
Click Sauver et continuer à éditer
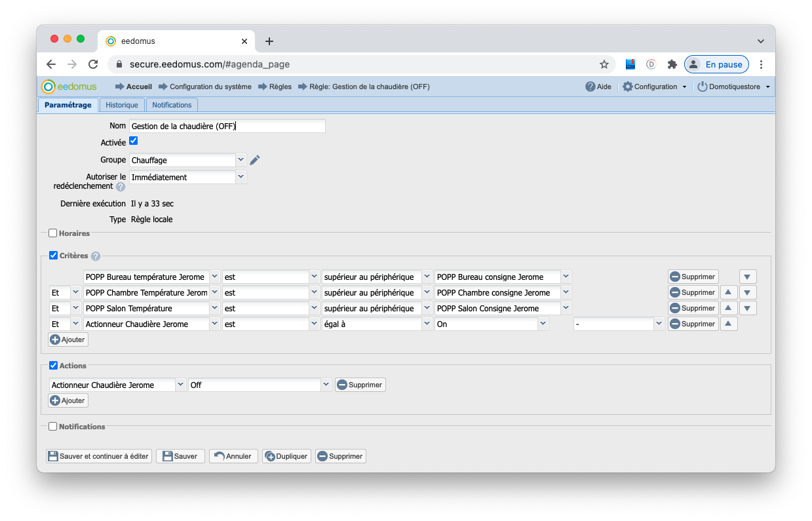point(99,456)
